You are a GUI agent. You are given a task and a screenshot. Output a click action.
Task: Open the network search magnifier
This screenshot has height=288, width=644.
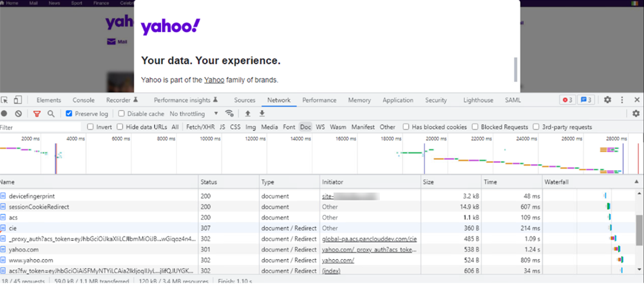pos(51,114)
